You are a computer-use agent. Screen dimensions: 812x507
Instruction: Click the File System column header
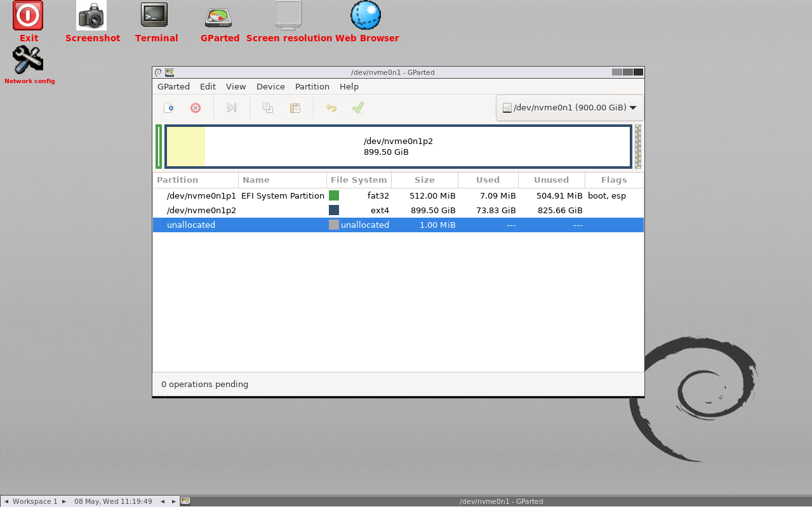coord(359,180)
